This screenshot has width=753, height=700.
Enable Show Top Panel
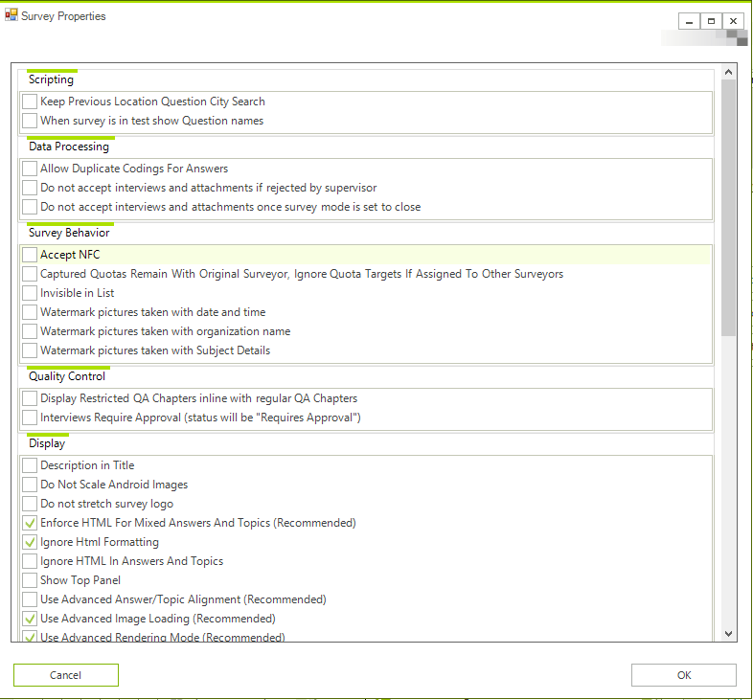(x=30, y=580)
